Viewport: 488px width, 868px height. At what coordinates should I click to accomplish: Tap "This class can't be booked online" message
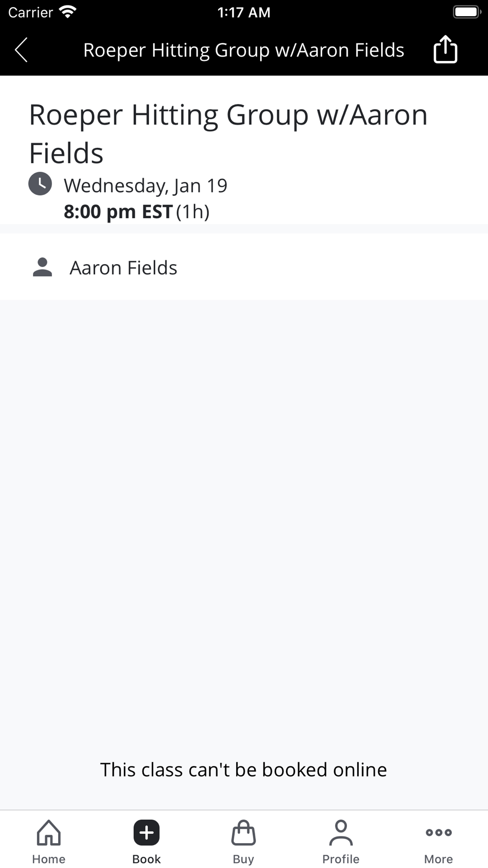pyautogui.click(x=244, y=769)
